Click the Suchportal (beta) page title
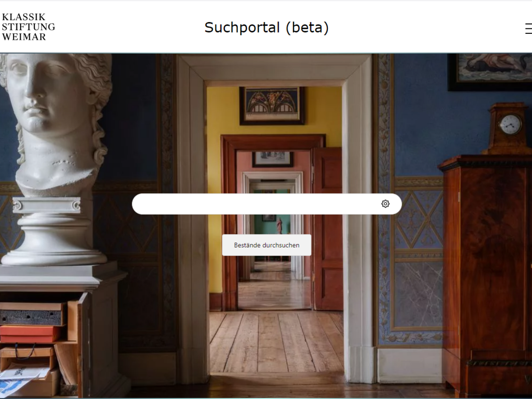 coord(267,28)
